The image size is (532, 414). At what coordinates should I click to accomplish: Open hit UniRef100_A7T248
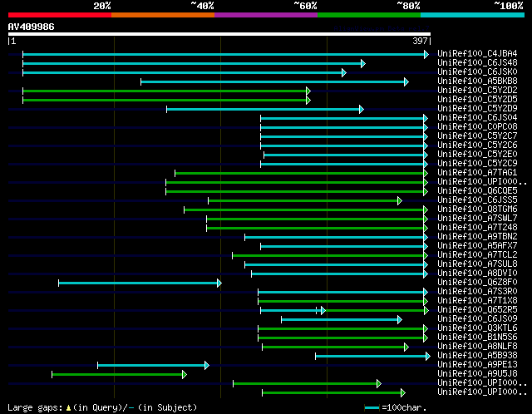(x=477, y=228)
